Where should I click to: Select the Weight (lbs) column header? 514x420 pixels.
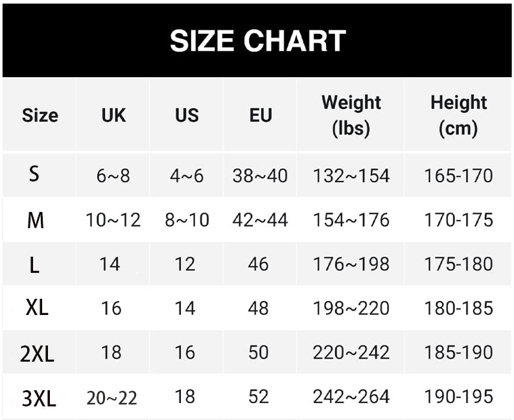[x=351, y=115]
